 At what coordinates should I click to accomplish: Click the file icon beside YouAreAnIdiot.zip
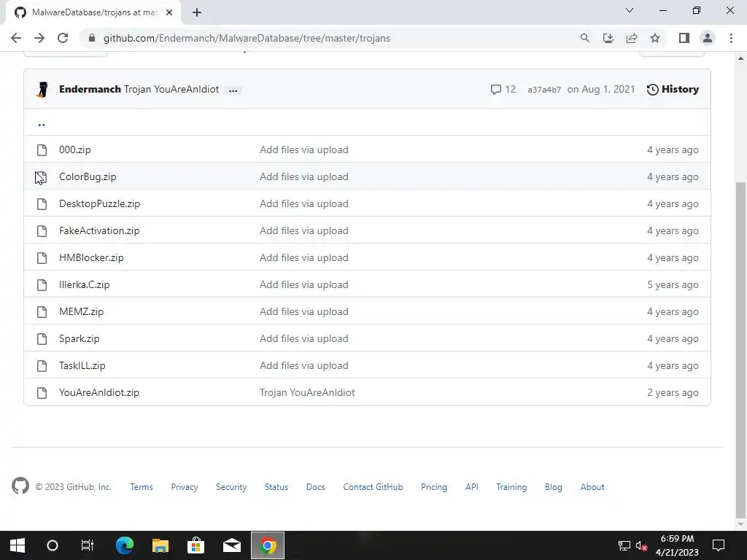point(42,393)
